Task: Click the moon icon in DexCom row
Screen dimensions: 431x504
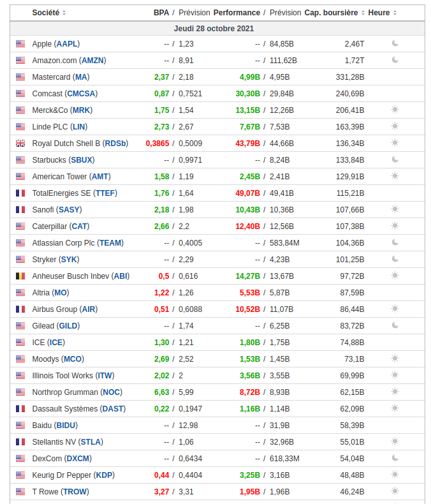Action: [395, 458]
